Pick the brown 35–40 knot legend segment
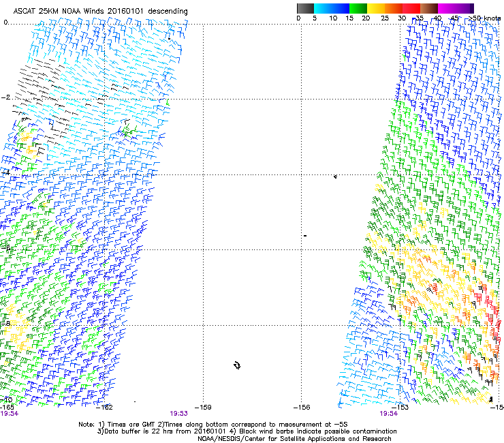This screenshot has height=443, width=504. tap(429, 8)
